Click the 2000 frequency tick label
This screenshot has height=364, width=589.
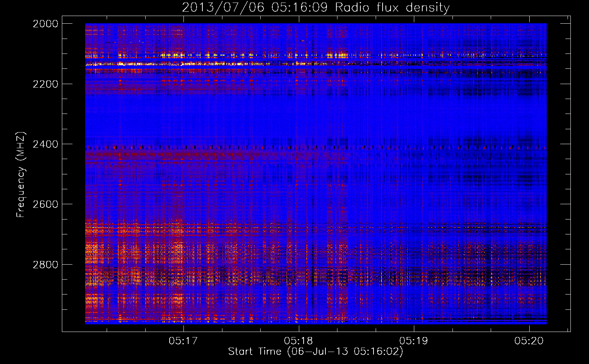46,24
